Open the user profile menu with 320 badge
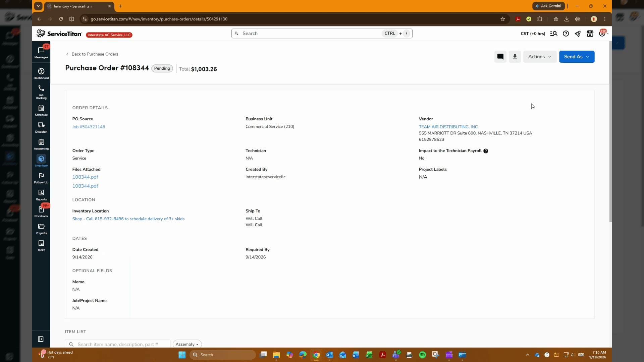Image resolution: width=644 pixels, height=362 pixels. 603,33
